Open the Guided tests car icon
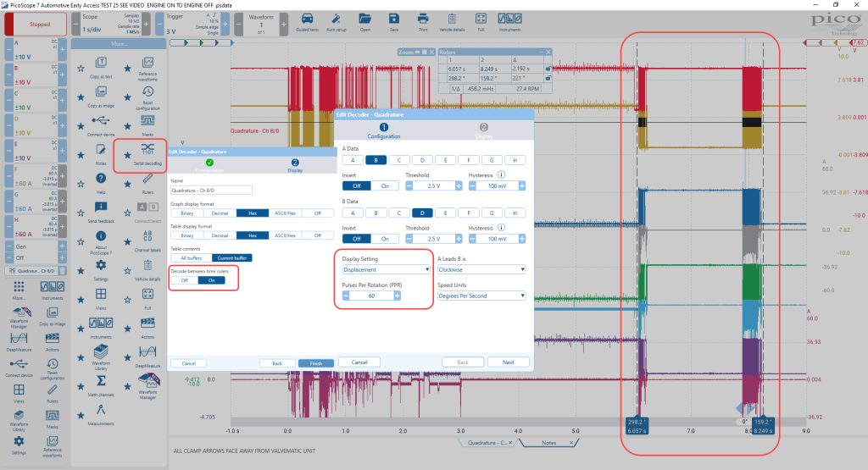The width and height of the screenshot is (868, 470). (x=307, y=21)
